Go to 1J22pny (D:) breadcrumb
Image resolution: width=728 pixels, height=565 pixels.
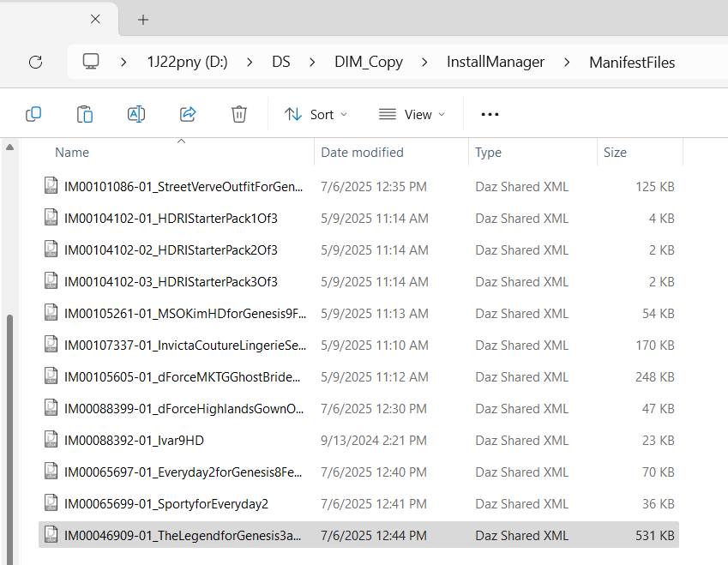click(187, 62)
